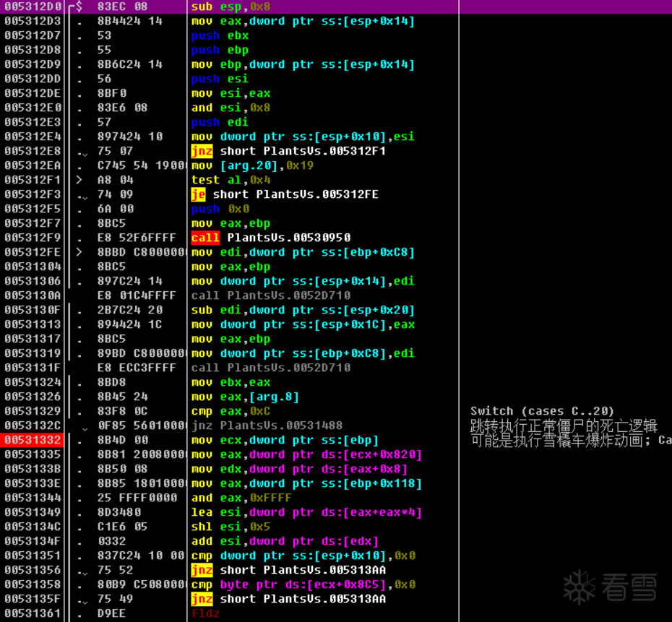This screenshot has width=672, height=622.
Task: Click address 005312FE in the address column
Action: coord(33,252)
